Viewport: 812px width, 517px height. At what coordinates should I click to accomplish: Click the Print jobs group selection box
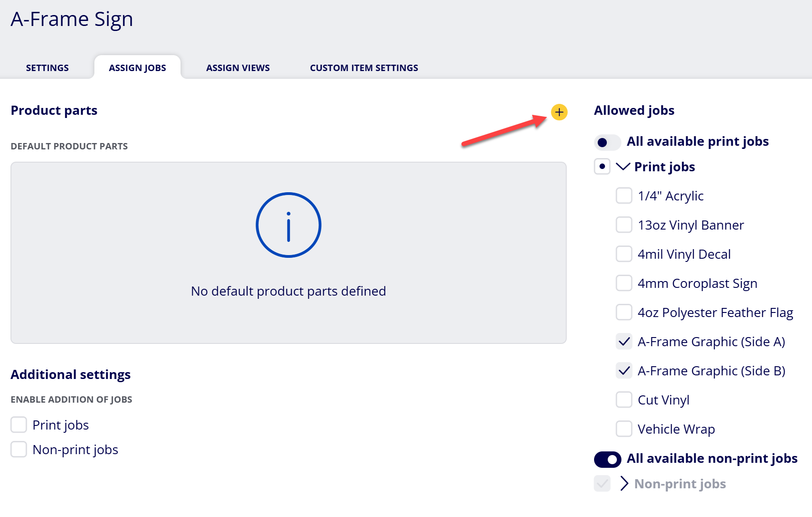[602, 166]
